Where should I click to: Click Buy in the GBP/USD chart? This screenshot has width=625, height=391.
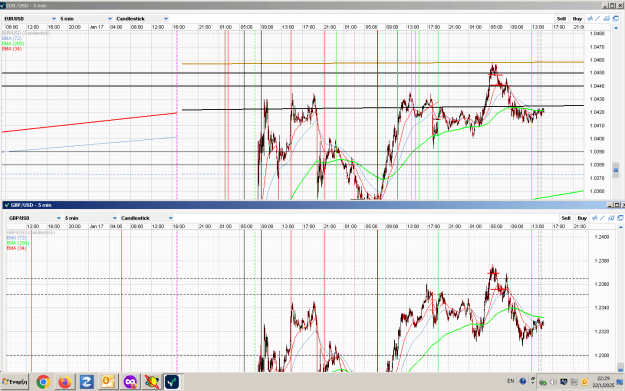point(582,218)
